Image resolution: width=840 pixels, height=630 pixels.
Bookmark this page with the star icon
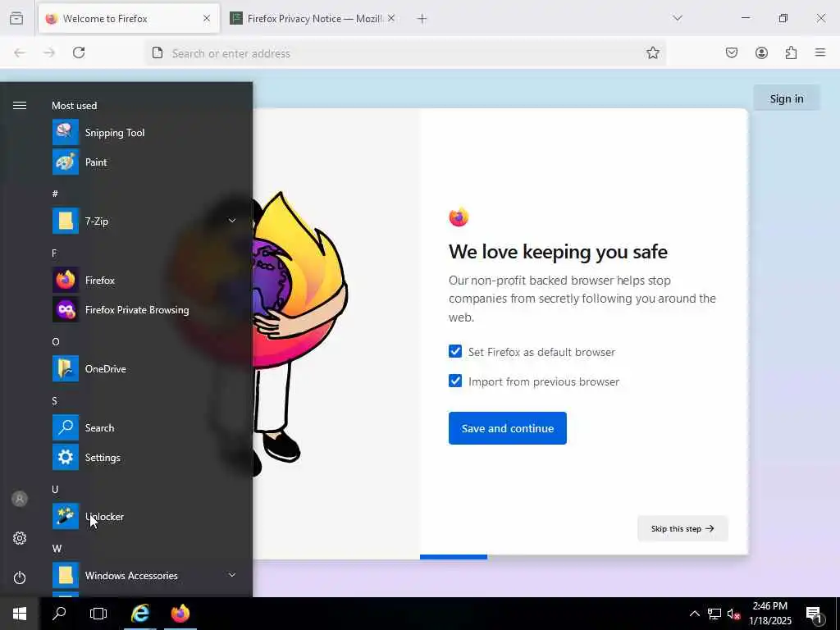click(x=652, y=52)
